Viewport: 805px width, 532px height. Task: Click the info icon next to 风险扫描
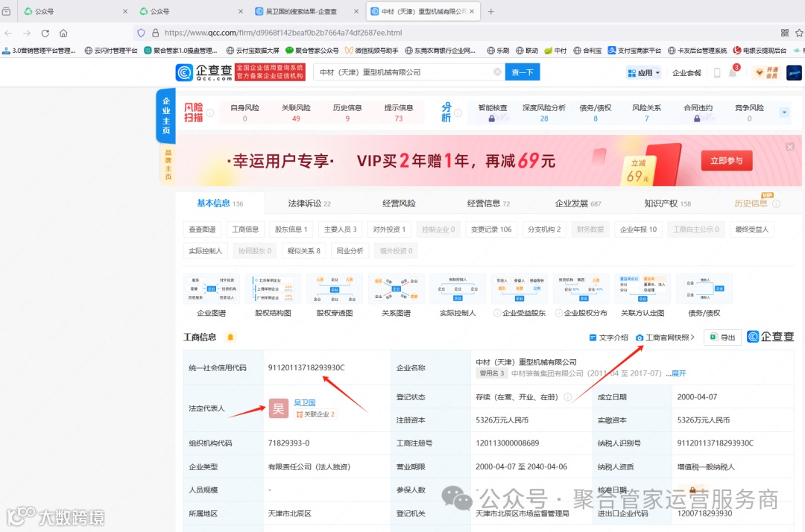[x=210, y=113]
